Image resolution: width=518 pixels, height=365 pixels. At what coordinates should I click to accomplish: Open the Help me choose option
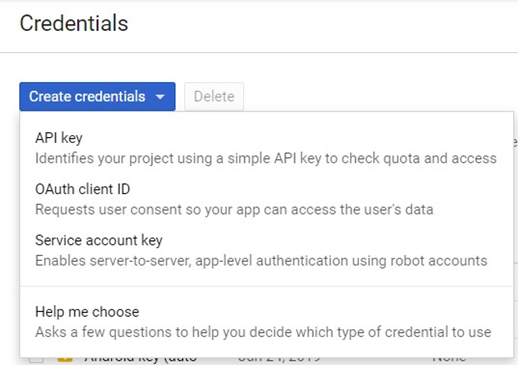coord(266,322)
